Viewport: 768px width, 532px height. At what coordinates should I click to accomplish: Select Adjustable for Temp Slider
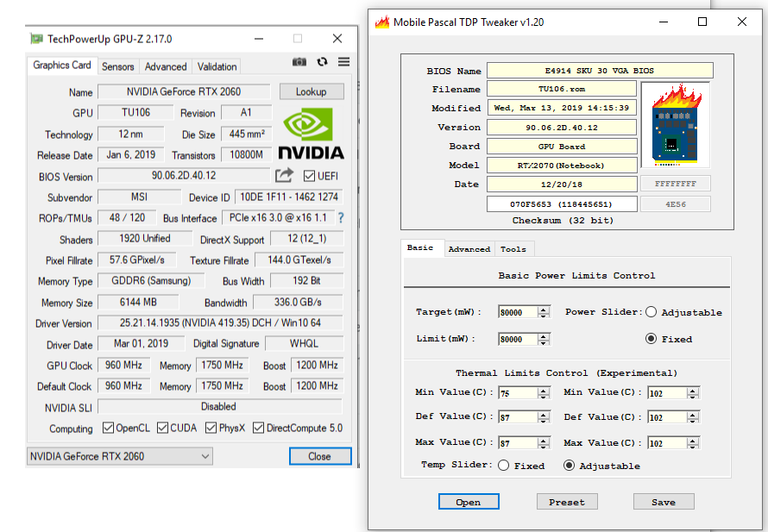569,466
